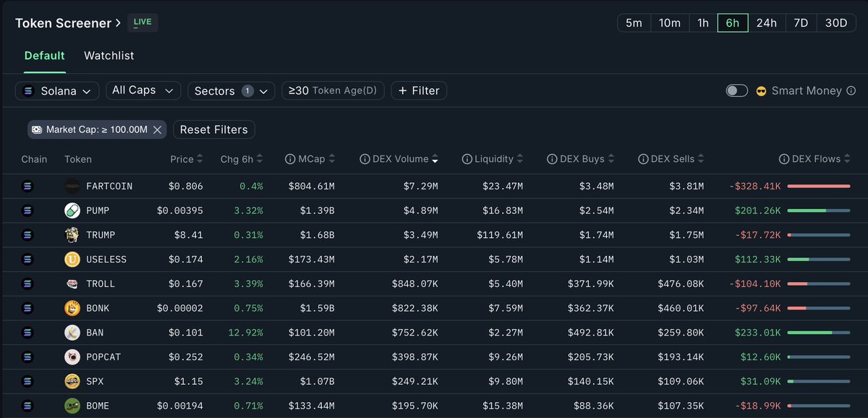Click the TROLL face logo
The height and width of the screenshot is (418, 868).
click(x=72, y=283)
